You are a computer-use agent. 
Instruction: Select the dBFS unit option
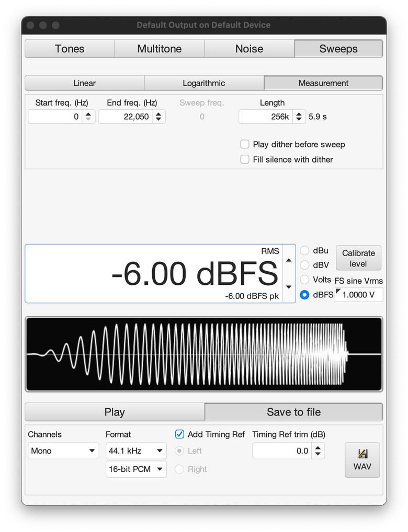pos(305,295)
